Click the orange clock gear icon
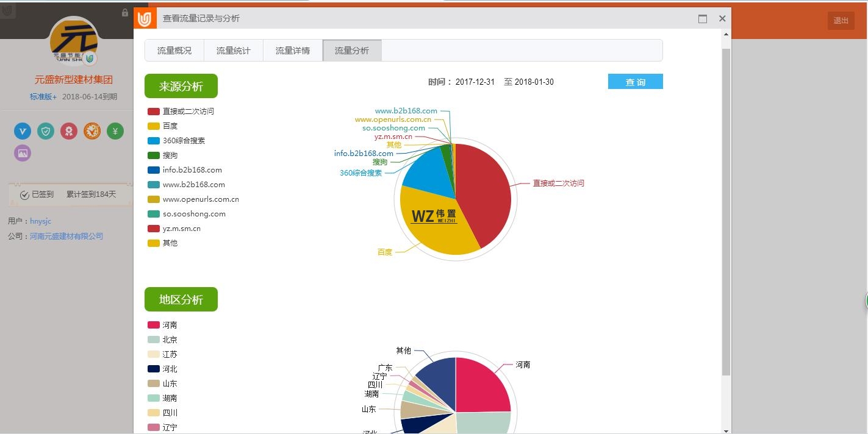 point(92,131)
